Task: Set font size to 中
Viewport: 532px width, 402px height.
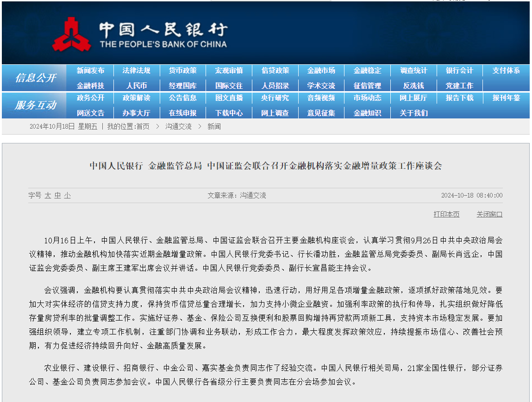Action: coord(58,196)
